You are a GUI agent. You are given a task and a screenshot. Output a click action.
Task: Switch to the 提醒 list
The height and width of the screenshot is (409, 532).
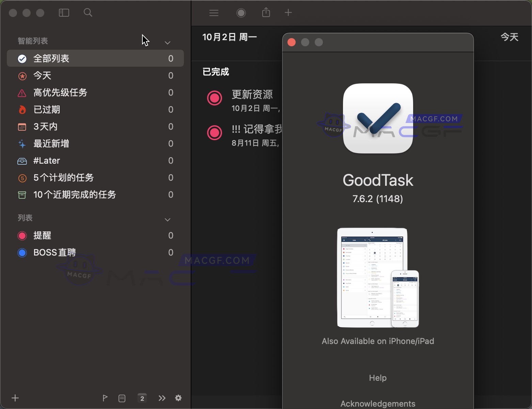click(x=42, y=235)
